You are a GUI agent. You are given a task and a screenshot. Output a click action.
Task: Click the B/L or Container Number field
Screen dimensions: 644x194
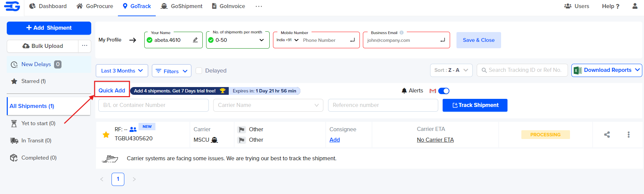click(x=153, y=105)
